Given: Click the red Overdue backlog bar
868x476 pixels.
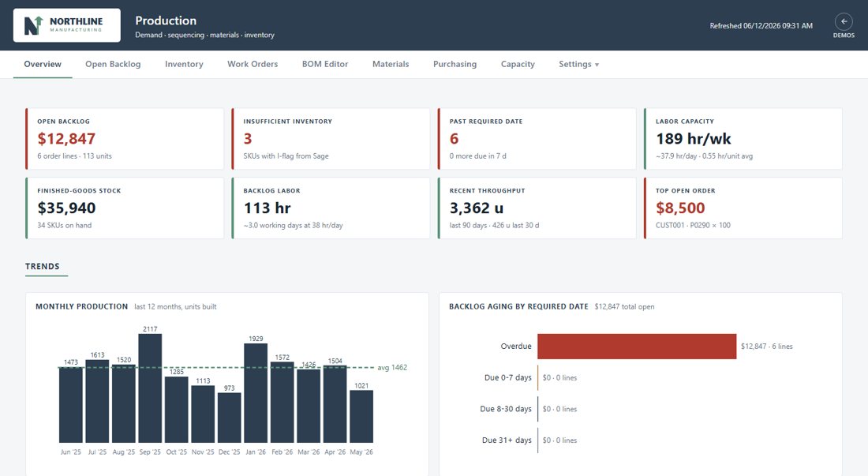Looking at the screenshot, I should (x=637, y=347).
